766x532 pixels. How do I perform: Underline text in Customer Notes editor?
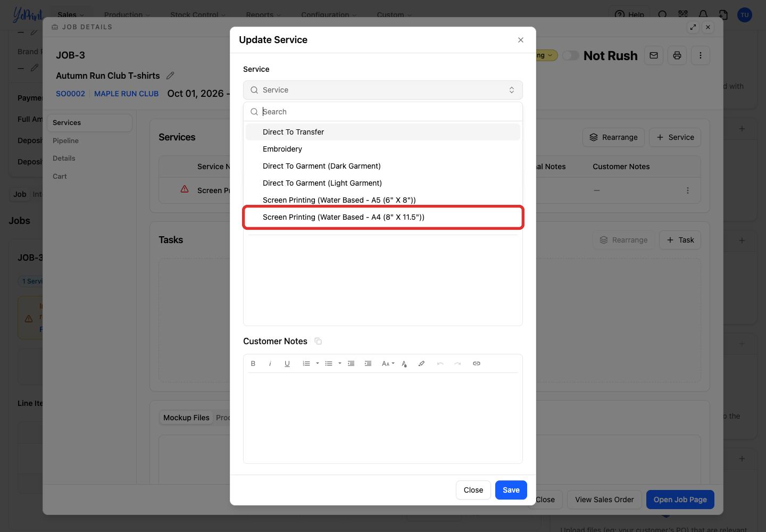287,364
